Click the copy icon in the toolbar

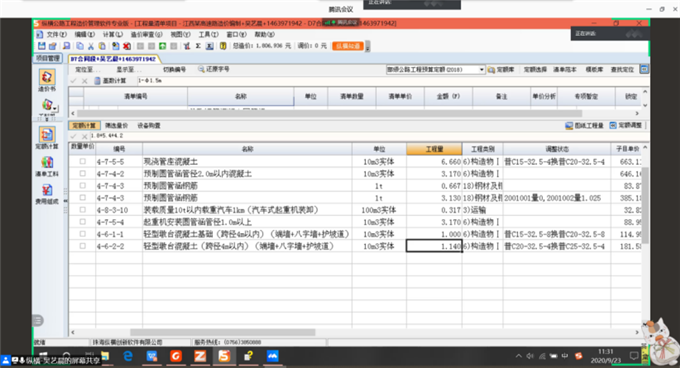point(80,46)
